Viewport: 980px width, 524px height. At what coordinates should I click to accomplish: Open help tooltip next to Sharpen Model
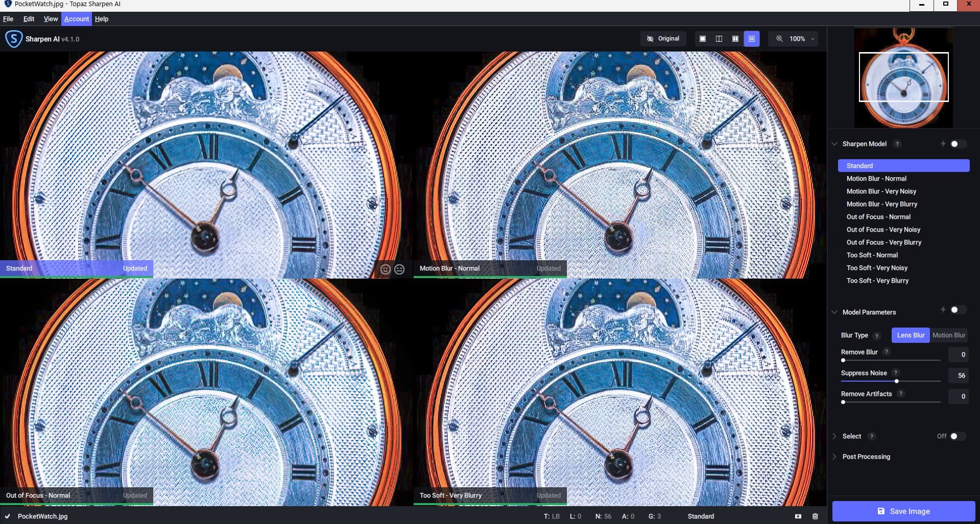[897, 144]
